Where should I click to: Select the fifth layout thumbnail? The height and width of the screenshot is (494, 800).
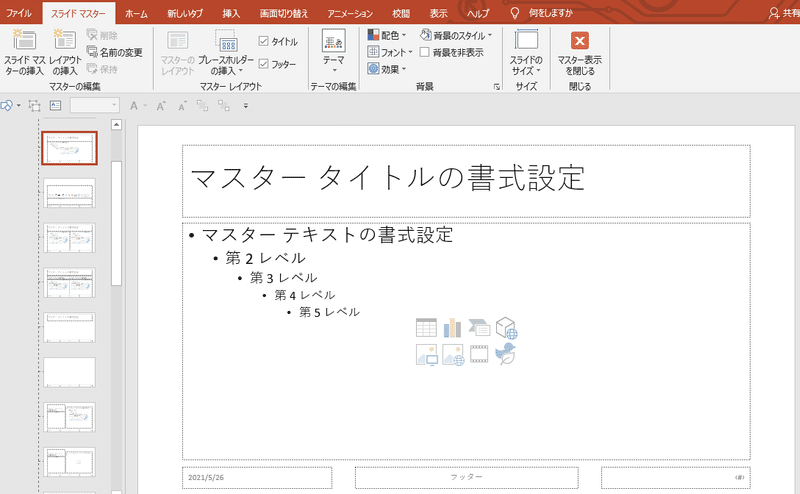click(x=69, y=328)
